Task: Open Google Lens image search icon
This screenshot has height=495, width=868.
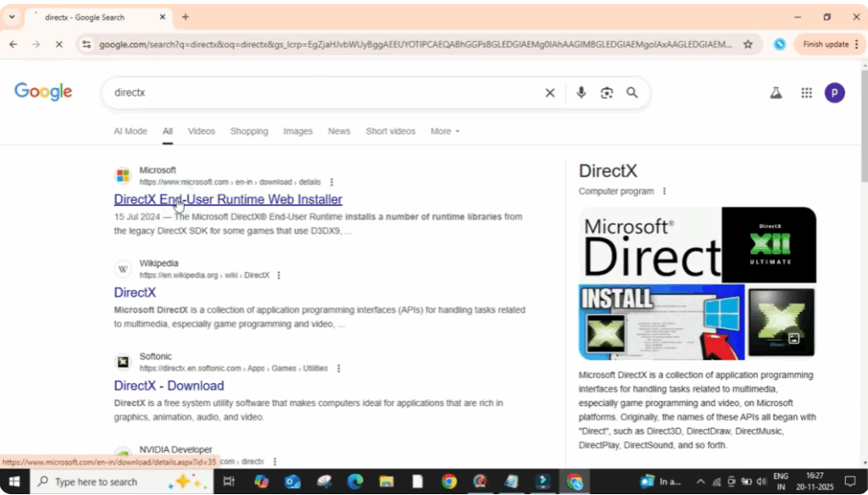Action: pos(607,92)
